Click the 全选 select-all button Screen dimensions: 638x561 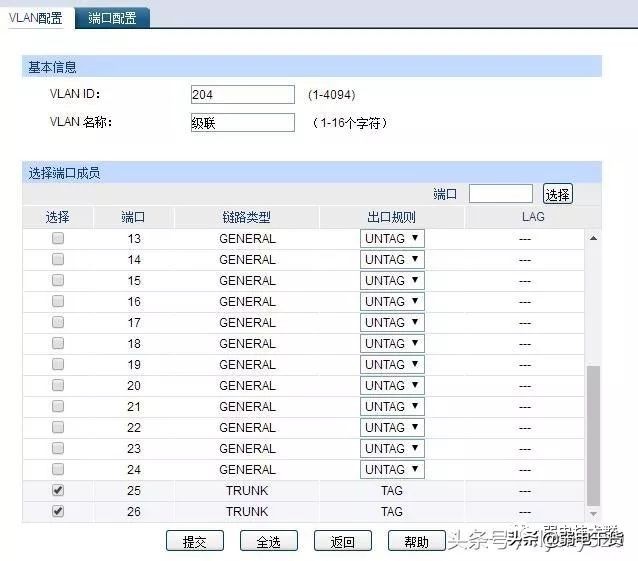(x=269, y=541)
